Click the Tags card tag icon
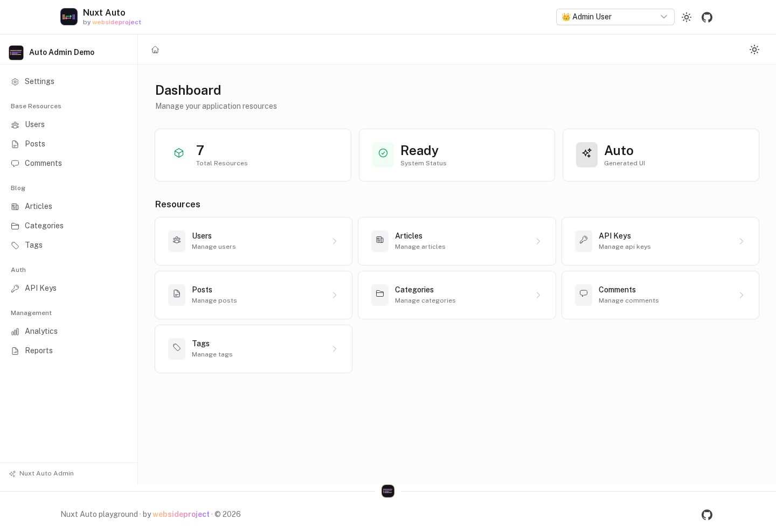The width and height of the screenshot is (776, 532). (177, 348)
